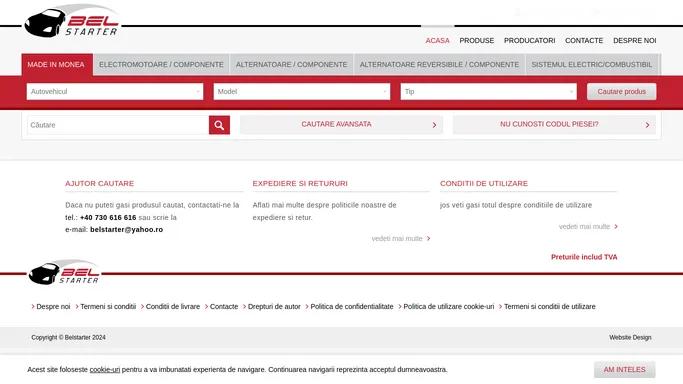Screen dimensions: 683x384
Task: Open Termeni si conditii de utilizare footer link
Action: (x=550, y=307)
